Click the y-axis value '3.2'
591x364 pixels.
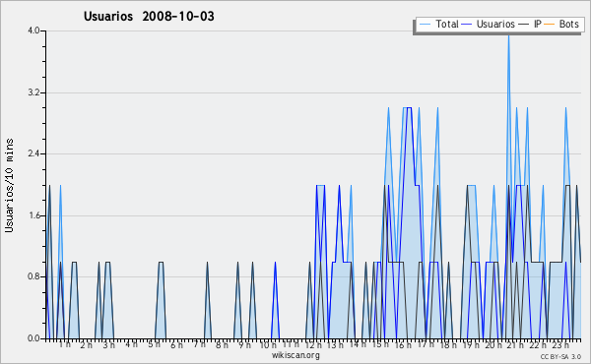(x=33, y=92)
